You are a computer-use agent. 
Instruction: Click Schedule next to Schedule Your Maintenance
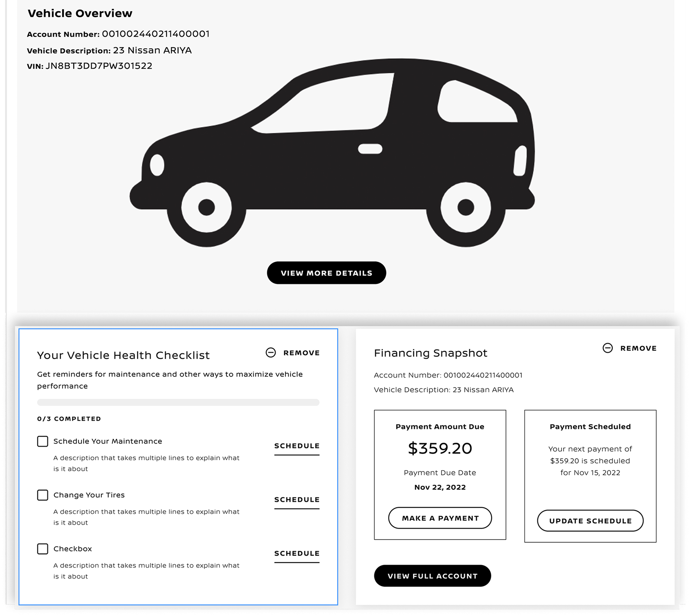coord(296,446)
